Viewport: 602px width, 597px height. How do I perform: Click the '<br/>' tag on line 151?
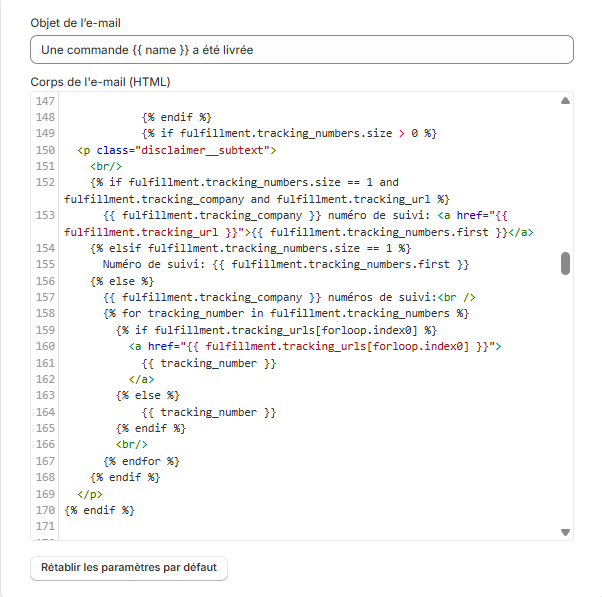(106, 166)
